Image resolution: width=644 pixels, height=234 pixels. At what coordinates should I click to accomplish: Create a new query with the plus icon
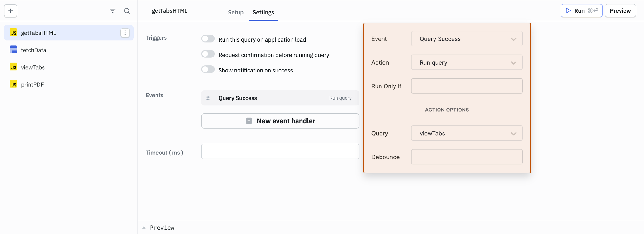click(10, 11)
